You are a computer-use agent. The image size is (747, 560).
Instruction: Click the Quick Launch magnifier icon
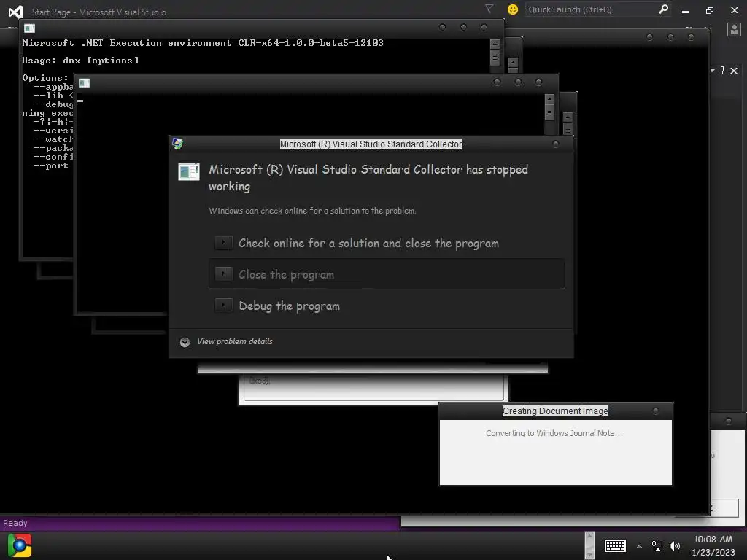tap(663, 9)
